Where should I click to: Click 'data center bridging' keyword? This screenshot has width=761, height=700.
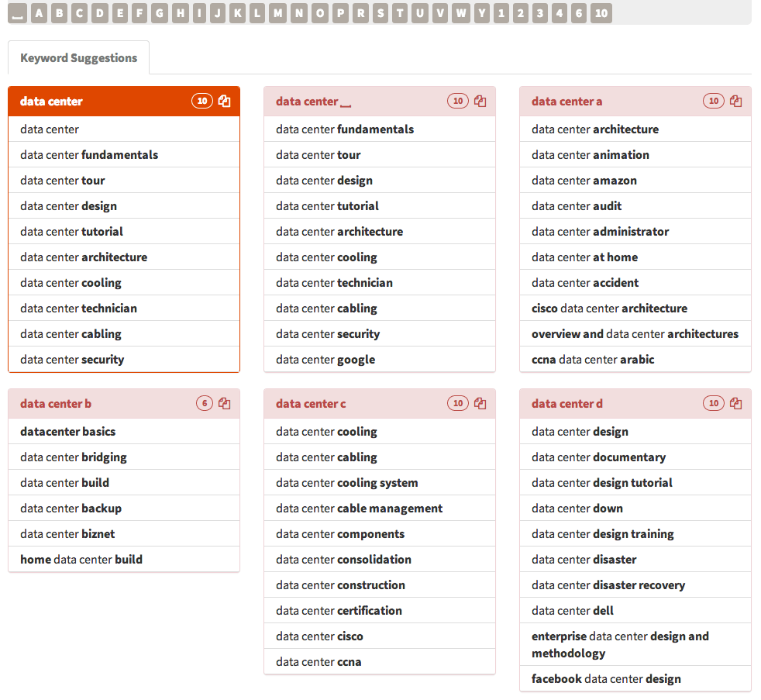point(124,457)
